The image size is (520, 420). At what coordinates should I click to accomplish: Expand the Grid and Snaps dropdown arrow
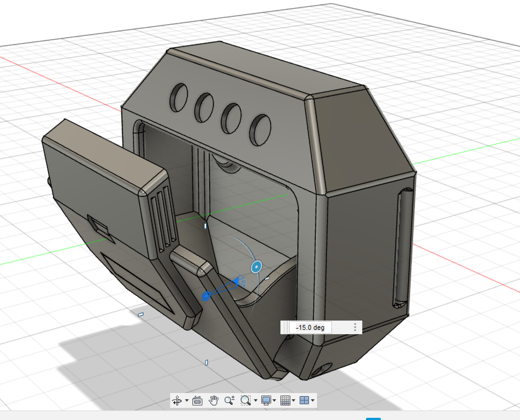[293, 400]
